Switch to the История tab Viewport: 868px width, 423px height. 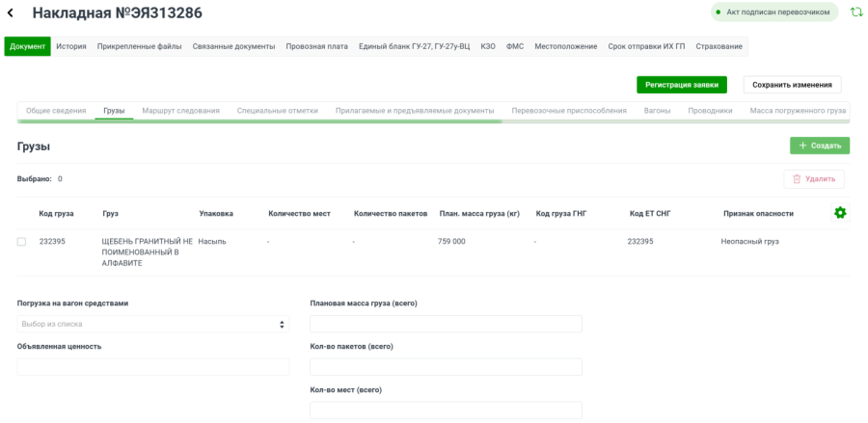coord(71,46)
